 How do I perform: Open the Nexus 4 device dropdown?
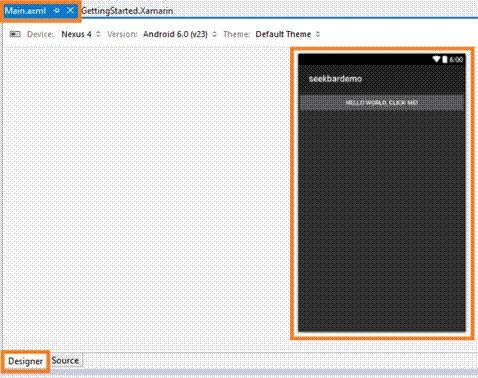pyautogui.click(x=81, y=34)
